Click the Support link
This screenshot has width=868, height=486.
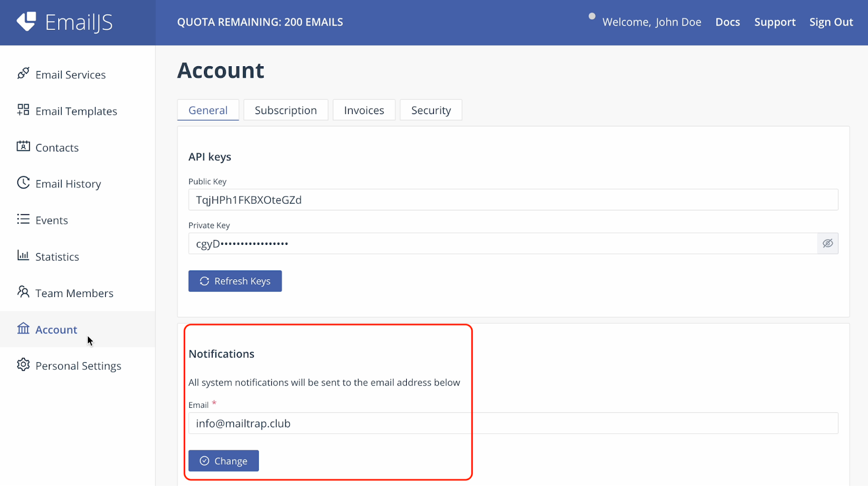coord(775,22)
